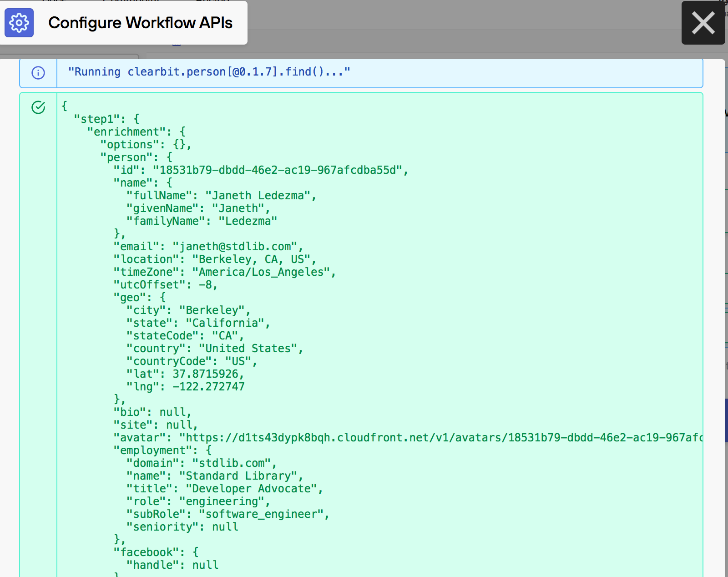Click the avatar cloudfront URL
The height and width of the screenshot is (577, 728).
441,438
